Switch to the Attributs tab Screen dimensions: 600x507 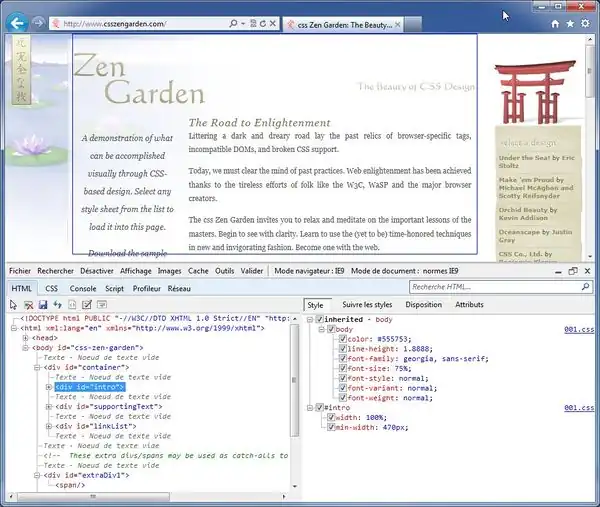tap(469, 304)
